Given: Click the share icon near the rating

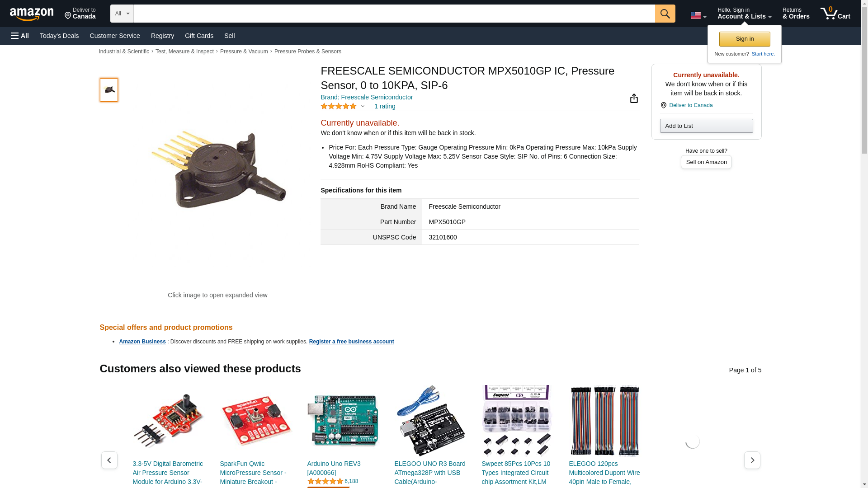Looking at the screenshot, I should point(634,98).
